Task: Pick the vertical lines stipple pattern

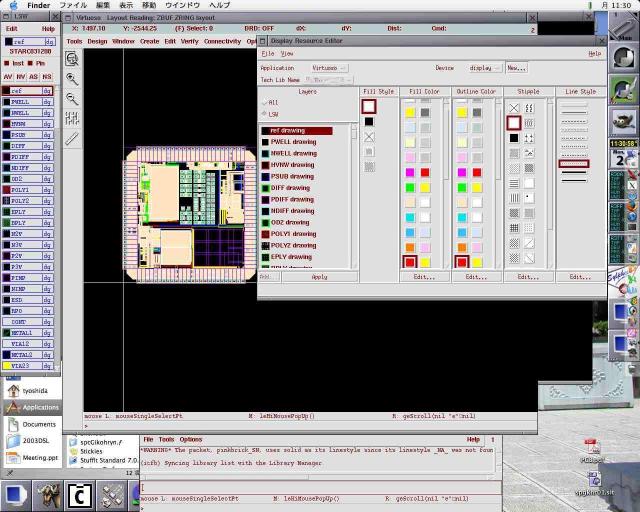Action: click(514, 198)
